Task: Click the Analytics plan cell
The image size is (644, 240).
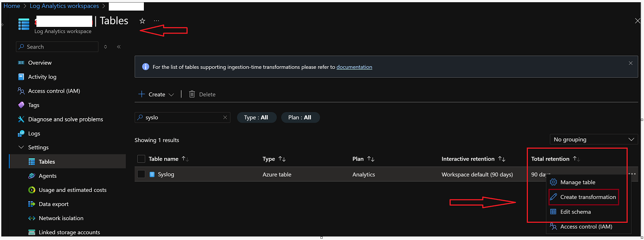Action: click(364, 174)
